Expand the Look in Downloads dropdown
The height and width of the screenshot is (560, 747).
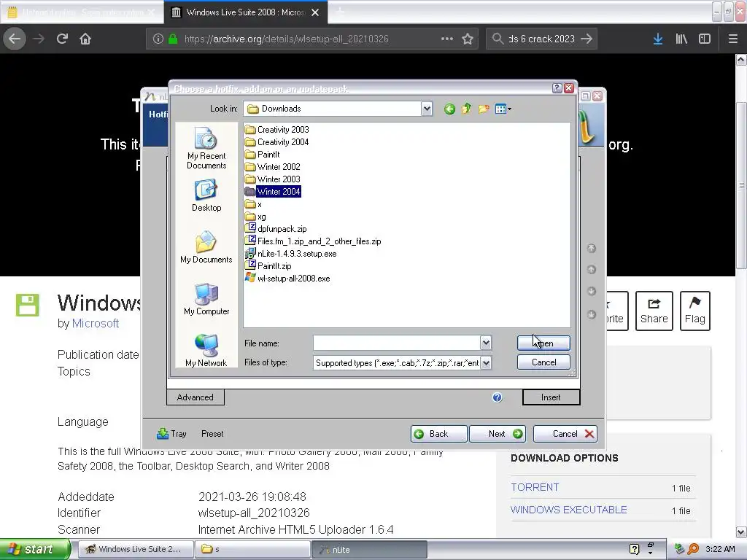426,109
